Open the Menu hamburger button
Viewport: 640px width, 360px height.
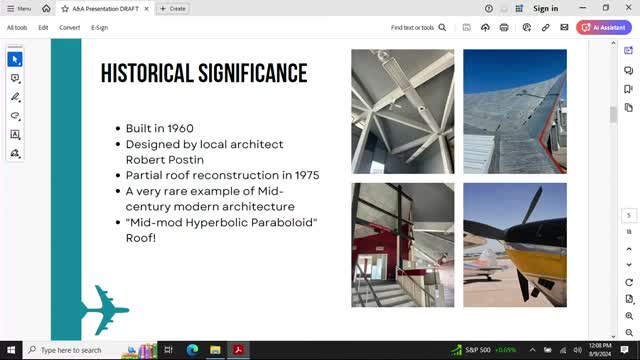(19, 9)
